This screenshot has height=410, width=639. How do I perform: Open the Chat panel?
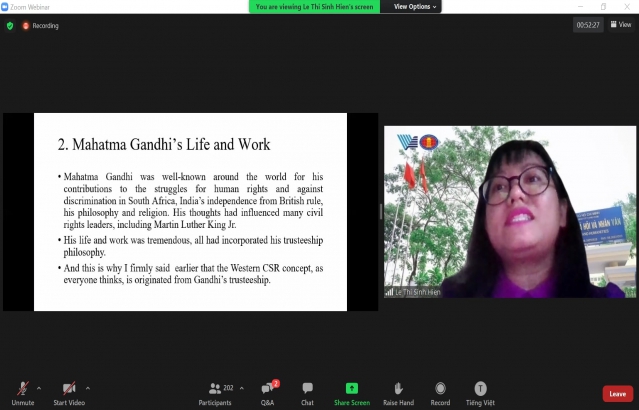tap(307, 394)
